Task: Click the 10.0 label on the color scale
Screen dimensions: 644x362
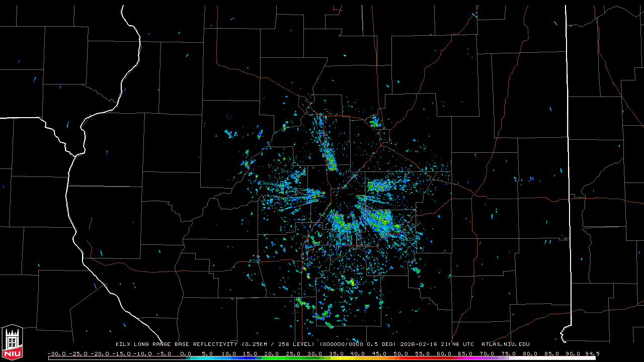Action: pyautogui.click(x=228, y=353)
